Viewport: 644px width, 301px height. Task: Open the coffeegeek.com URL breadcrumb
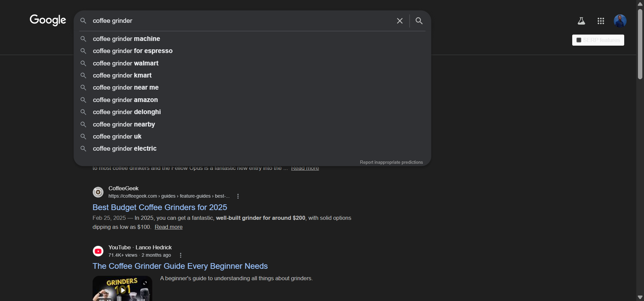click(x=169, y=196)
